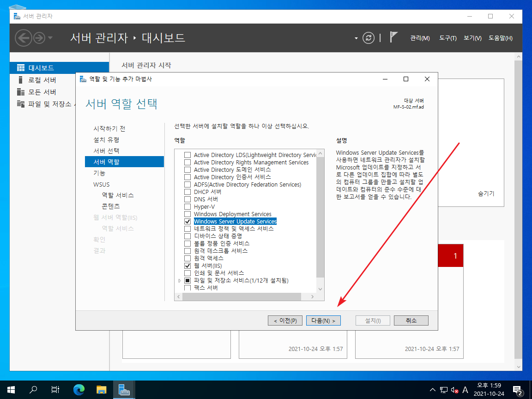532x399 pixels.
Task: Click the forward arrow in Server Manager header
Action: click(39, 38)
